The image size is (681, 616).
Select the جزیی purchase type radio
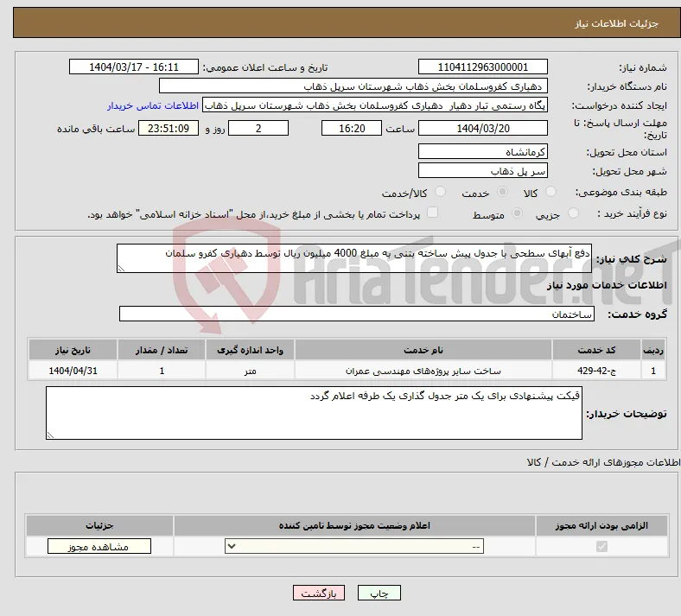pyautogui.click(x=573, y=213)
